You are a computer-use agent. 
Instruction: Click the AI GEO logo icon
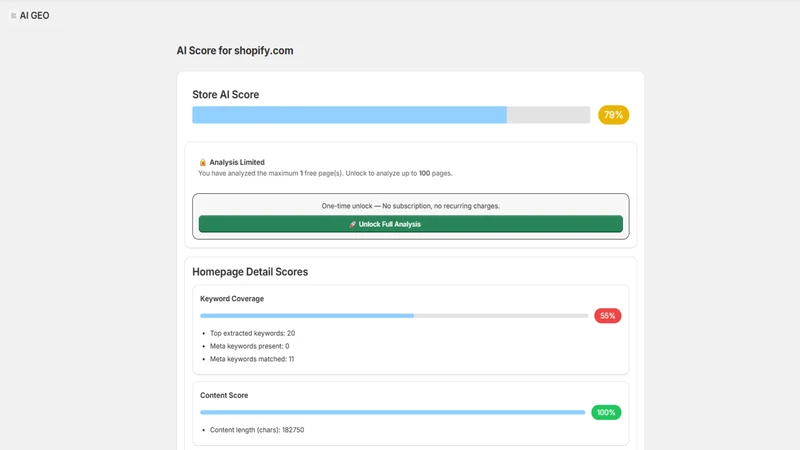pos(13,16)
